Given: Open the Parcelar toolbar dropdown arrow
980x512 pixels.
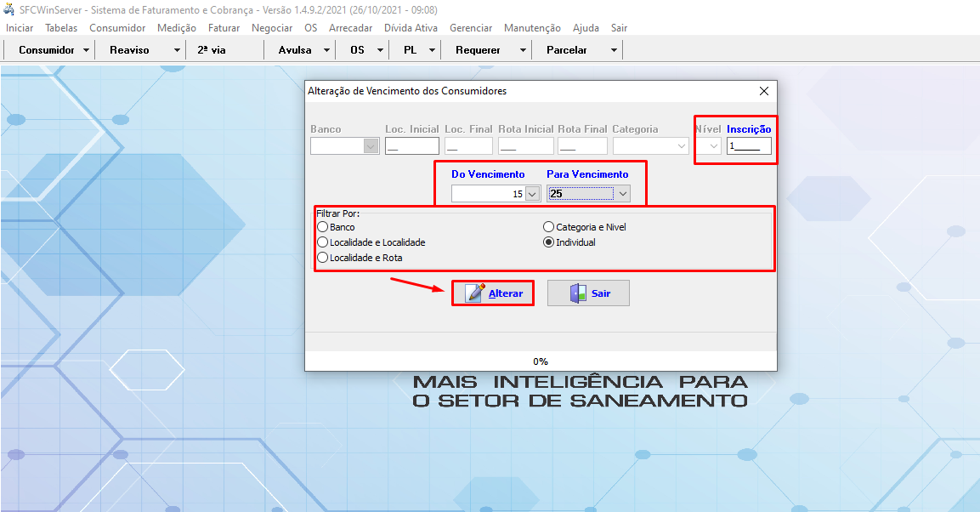Looking at the screenshot, I should tap(614, 50).
